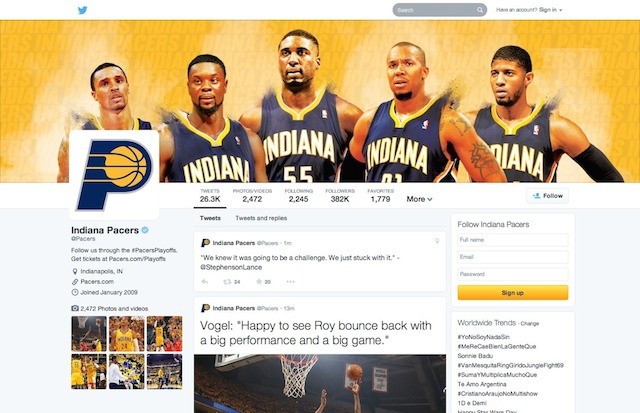
Task: Click the Twitter bird logo
Action: (82, 10)
